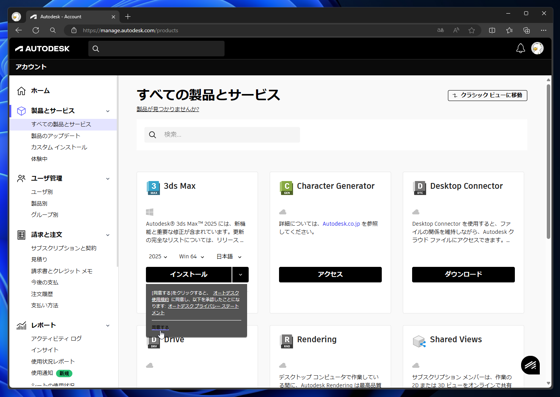Click the Rendering product icon

pyautogui.click(x=286, y=341)
